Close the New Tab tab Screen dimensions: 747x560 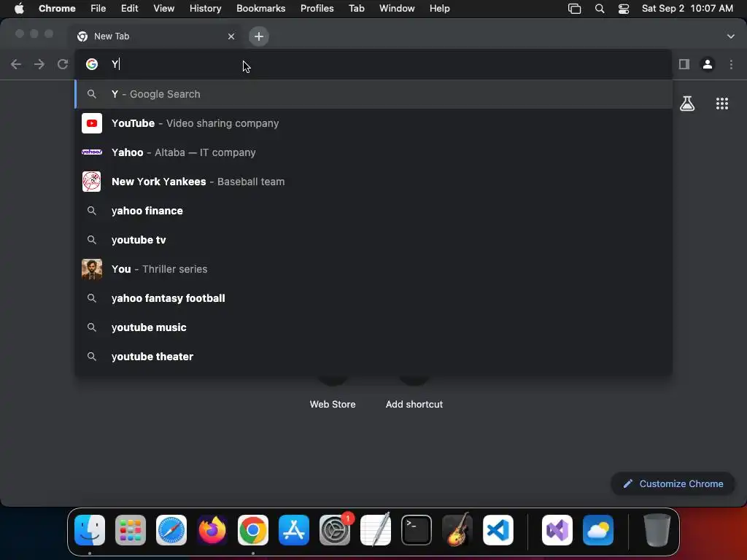[231, 36]
